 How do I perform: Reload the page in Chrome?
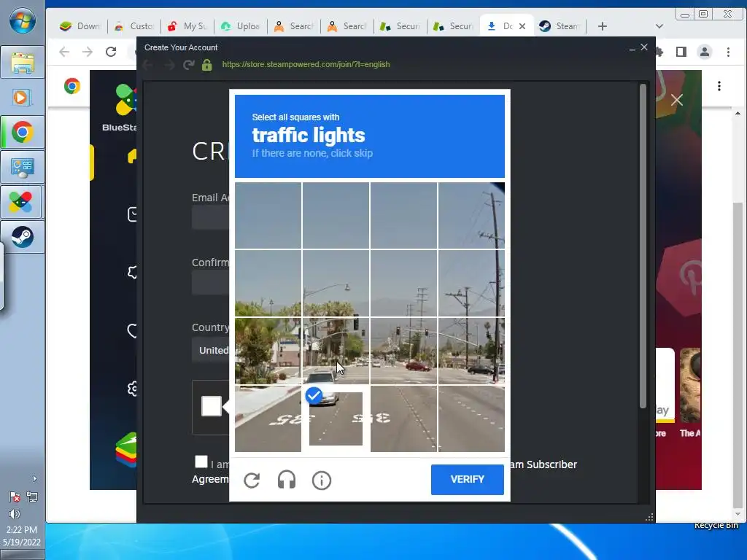pyautogui.click(x=111, y=52)
